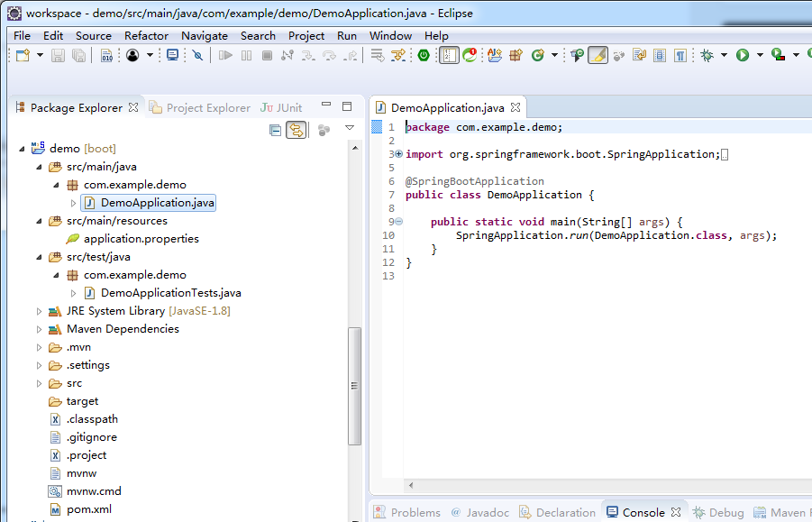The width and height of the screenshot is (812, 522).
Task: Toggle the Mark Occurrences highlighter button
Action: (598, 56)
